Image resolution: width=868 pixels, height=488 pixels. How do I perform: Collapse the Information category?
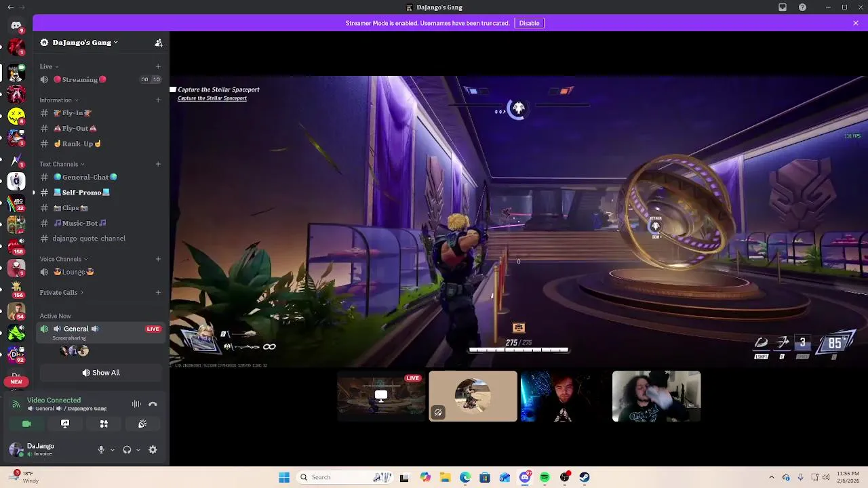click(x=58, y=100)
